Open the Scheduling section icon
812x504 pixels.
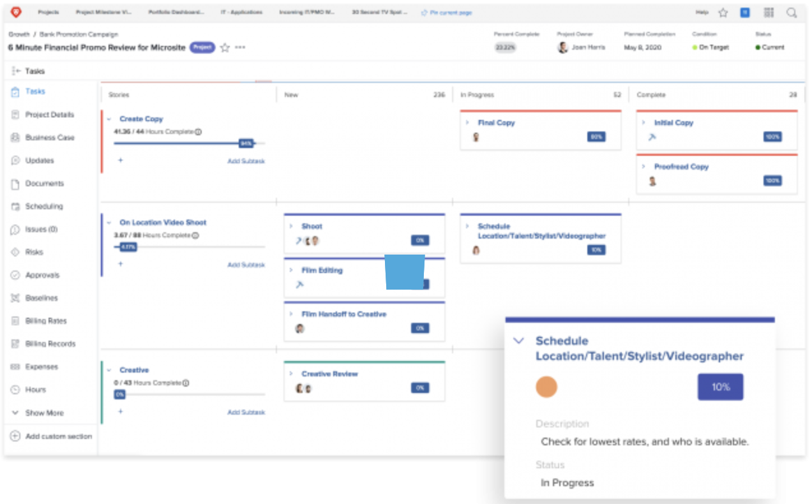tap(14, 206)
